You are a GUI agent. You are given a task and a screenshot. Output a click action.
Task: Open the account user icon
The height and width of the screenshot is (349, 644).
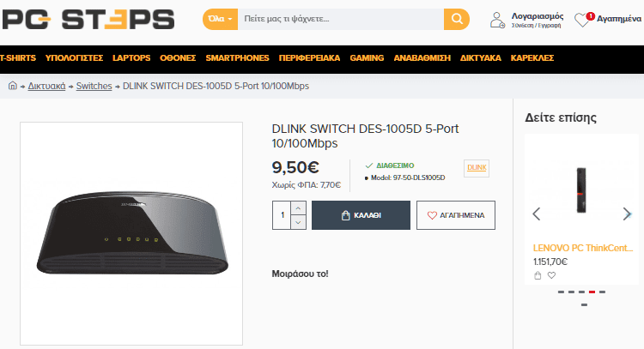coord(497,20)
